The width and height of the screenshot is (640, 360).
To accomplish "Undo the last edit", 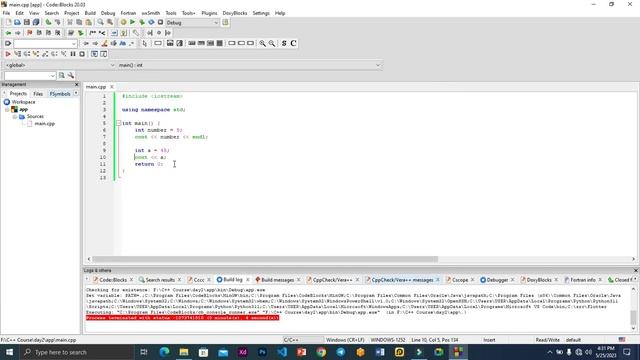I will pyautogui.click(x=48, y=22).
